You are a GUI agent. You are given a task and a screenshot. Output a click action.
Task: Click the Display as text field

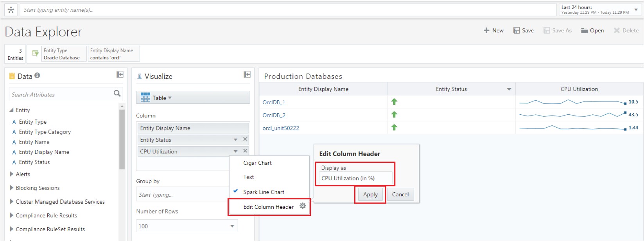click(355, 178)
